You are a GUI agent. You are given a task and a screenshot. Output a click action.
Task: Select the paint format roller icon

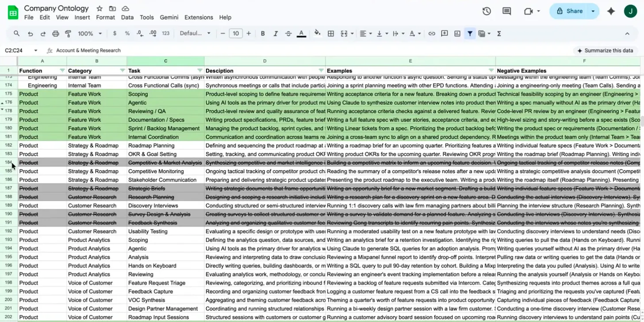pos(68,34)
